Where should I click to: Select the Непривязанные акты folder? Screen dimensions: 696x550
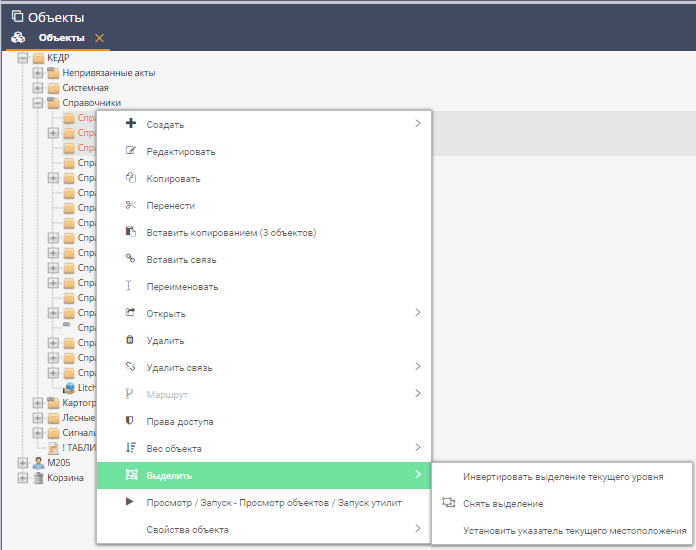pyautogui.click(x=108, y=73)
